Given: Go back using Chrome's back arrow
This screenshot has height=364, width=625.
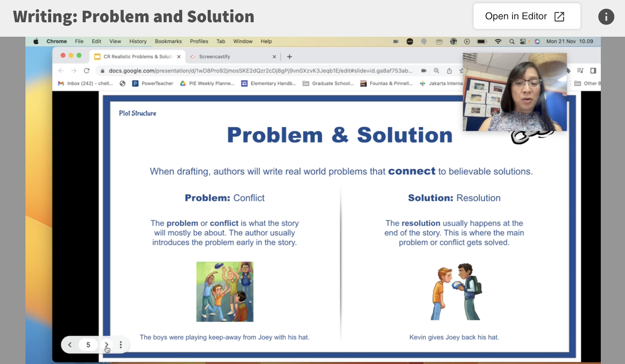Looking at the screenshot, I should tap(61, 71).
